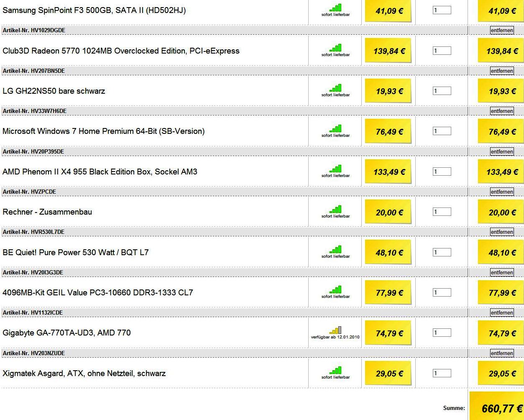The image size is (524, 420).
Task: Click the availability bars icon for Club3D Radeon 5770
Action: point(335,48)
